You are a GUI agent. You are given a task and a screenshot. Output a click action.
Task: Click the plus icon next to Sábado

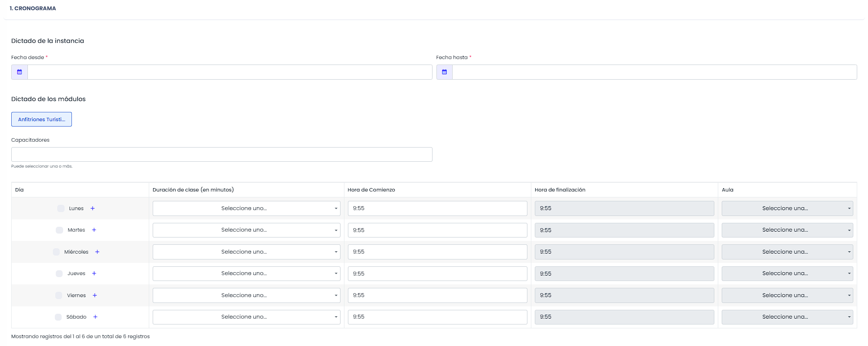click(95, 317)
